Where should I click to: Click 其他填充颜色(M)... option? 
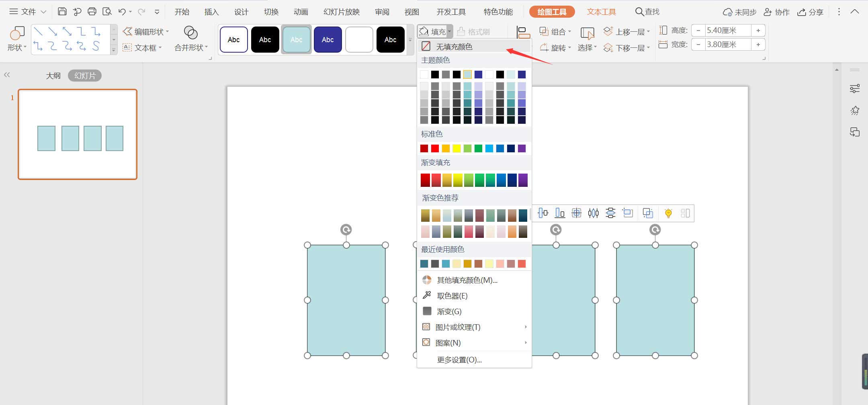tap(474, 280)
